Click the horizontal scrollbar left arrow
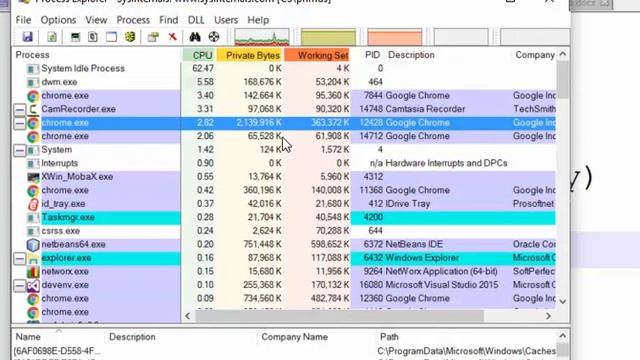 tap(187, 316)
